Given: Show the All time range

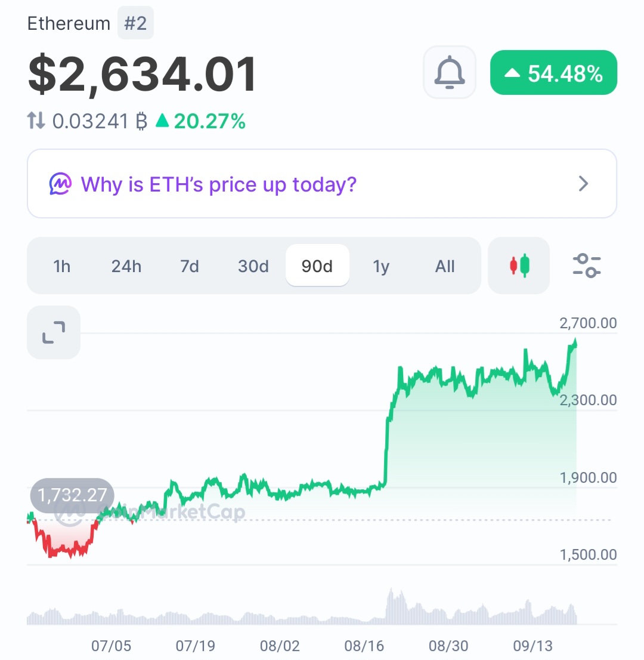Looking at the screenshot, I should click(445, 266).
